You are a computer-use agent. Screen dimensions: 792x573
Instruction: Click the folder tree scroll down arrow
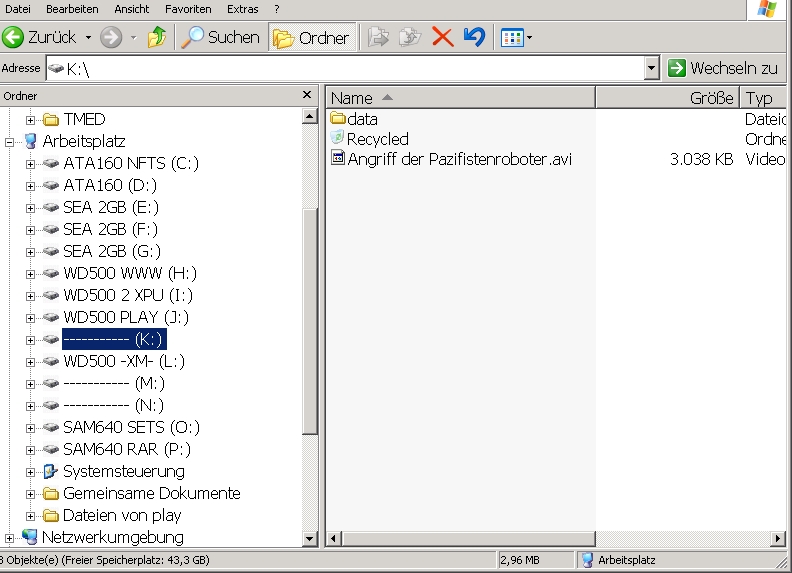click(309, 538)
